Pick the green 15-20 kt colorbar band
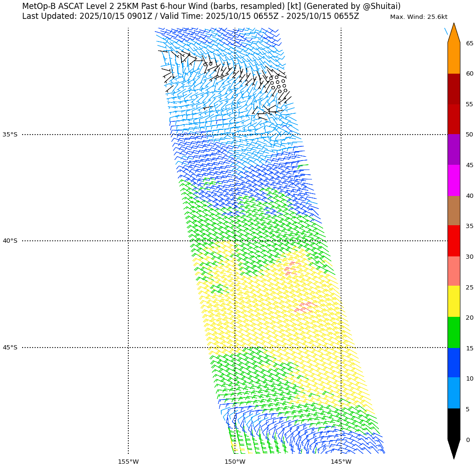 click(453, 332)
